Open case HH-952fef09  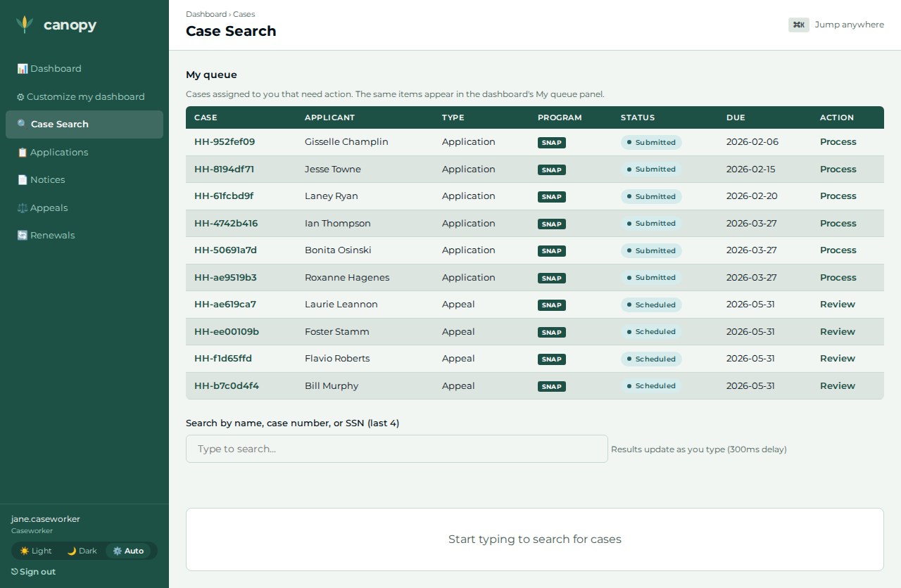coord(225,142)
